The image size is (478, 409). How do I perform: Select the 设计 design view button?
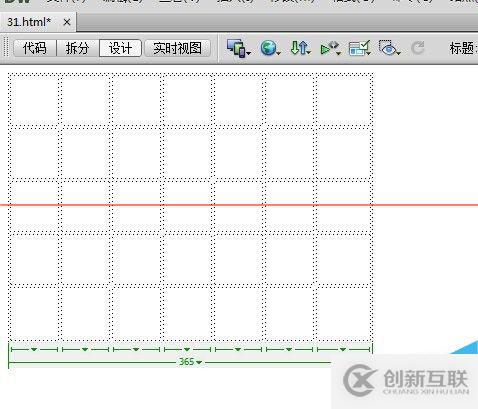coord(120,48)
